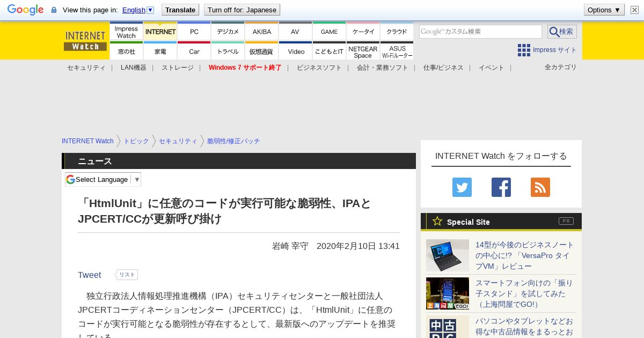
Task: Open Windows 7 サポート終了 link
Action: [245, 68]
